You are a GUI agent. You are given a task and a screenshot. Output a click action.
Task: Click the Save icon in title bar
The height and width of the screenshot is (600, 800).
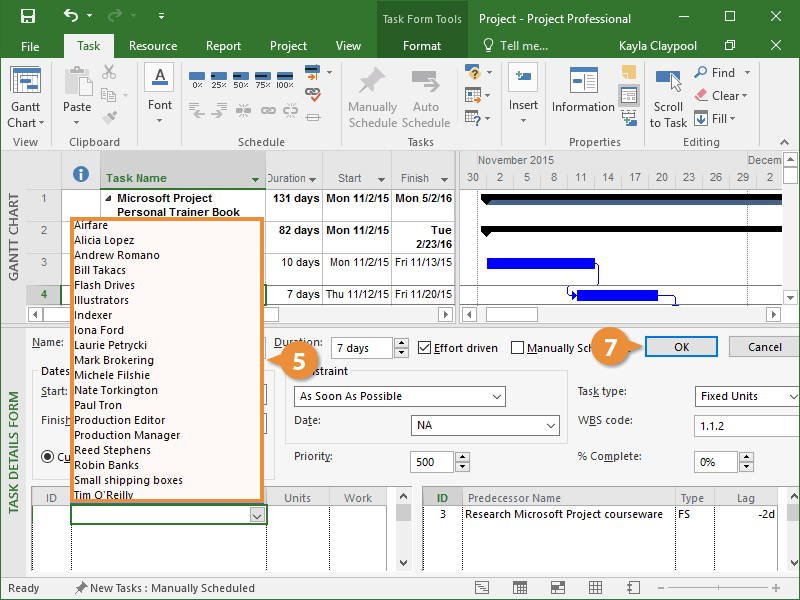click(x=27, y=17)
